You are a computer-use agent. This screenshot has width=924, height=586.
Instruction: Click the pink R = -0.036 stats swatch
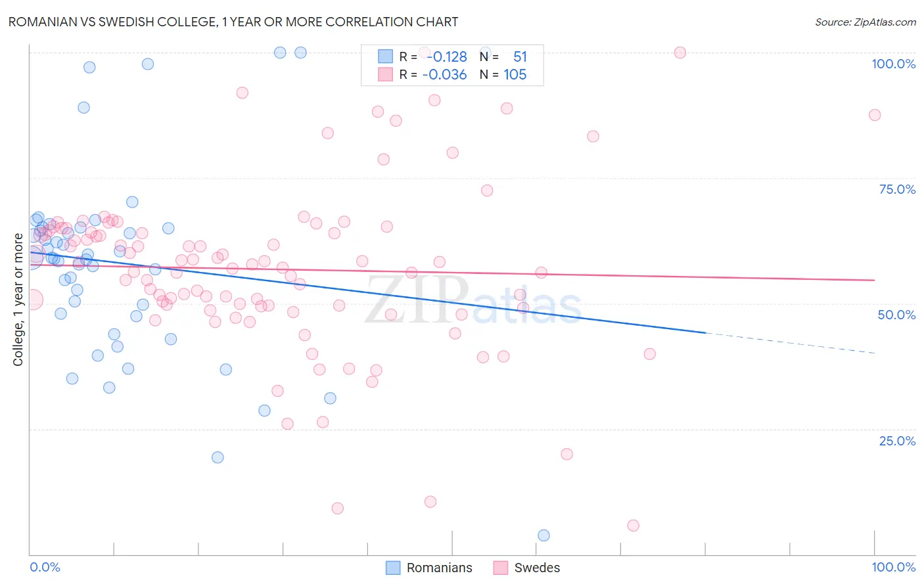point(385,74)
